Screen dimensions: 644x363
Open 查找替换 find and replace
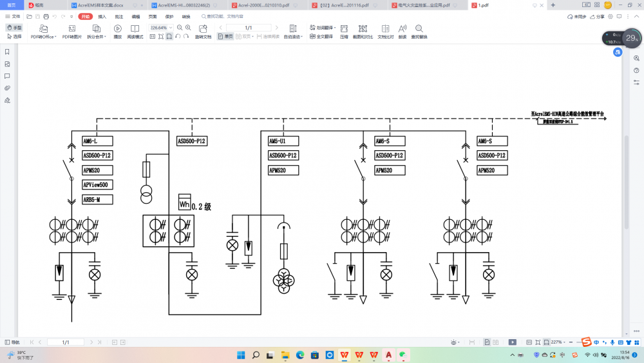pos(419,32)
